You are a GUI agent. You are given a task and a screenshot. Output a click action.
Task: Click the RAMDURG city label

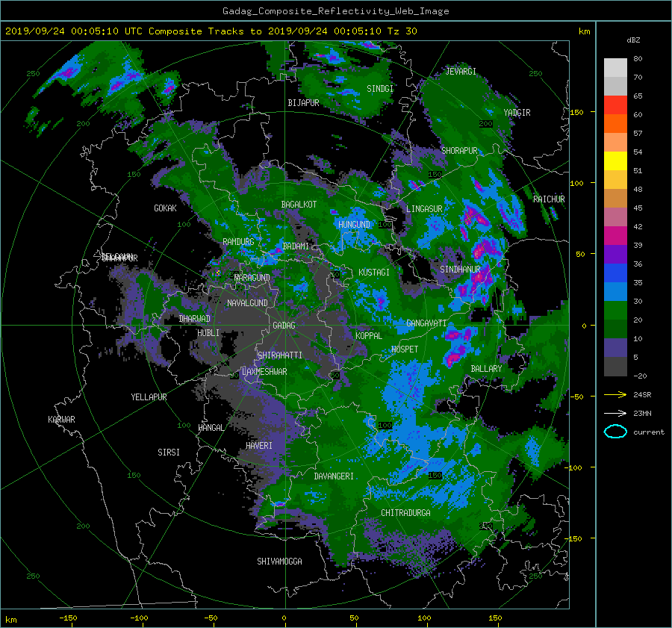pyautogui.click(x=238, y=242)
